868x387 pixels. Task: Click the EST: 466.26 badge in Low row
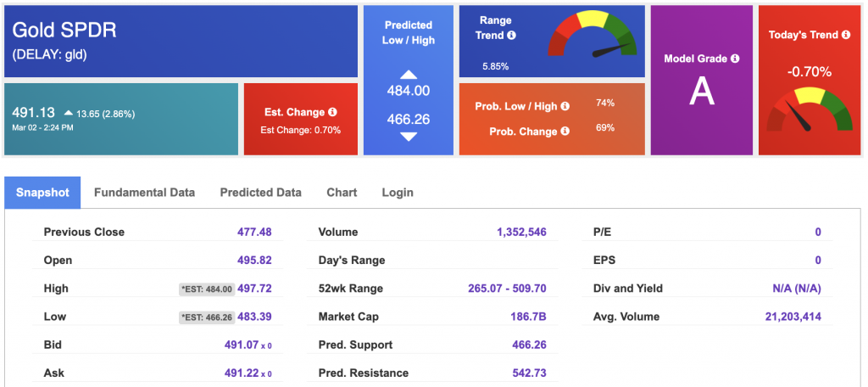[x=206, y=317]
